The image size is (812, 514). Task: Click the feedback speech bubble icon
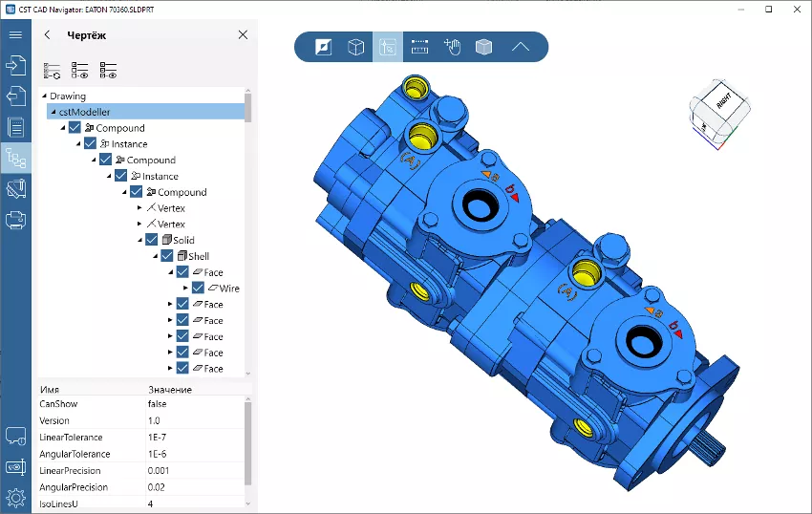15,436
